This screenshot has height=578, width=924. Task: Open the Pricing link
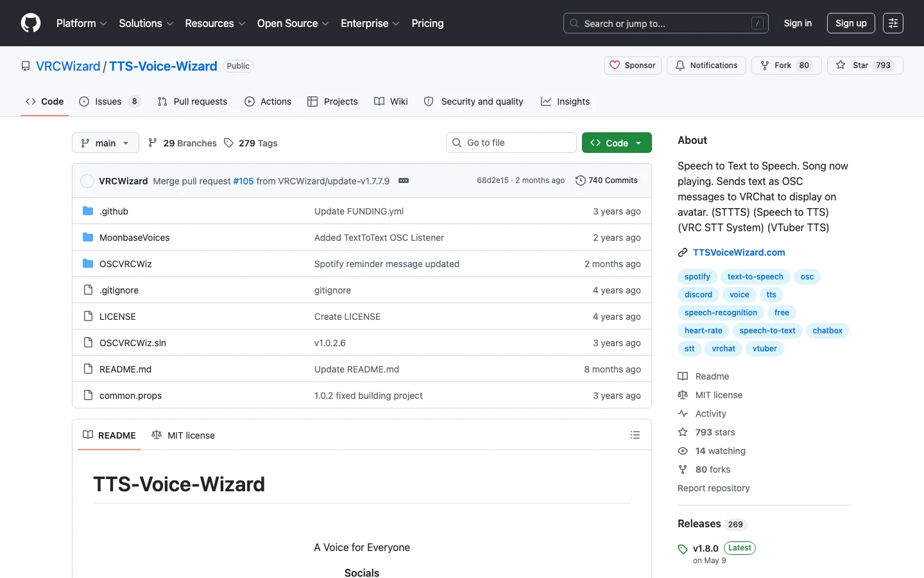427,23
